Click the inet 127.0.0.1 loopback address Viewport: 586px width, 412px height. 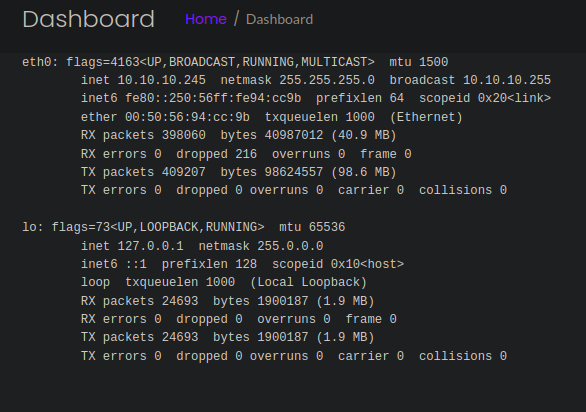pyautogui.click(x=132, y=246)
